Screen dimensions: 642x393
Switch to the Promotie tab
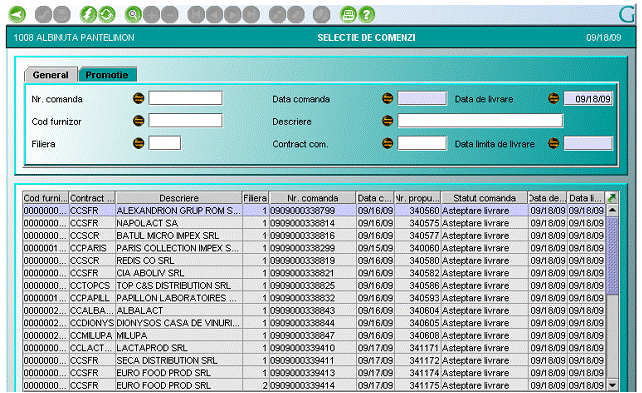point(107,75)
